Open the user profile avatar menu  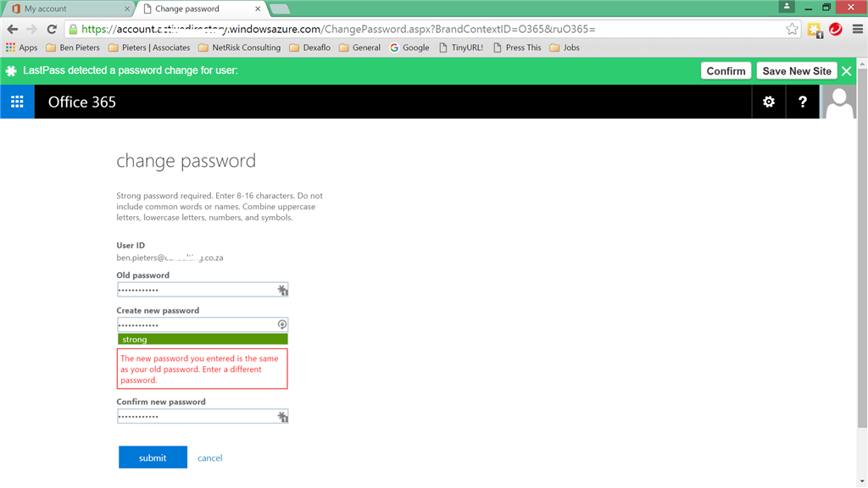click(838, 102)
